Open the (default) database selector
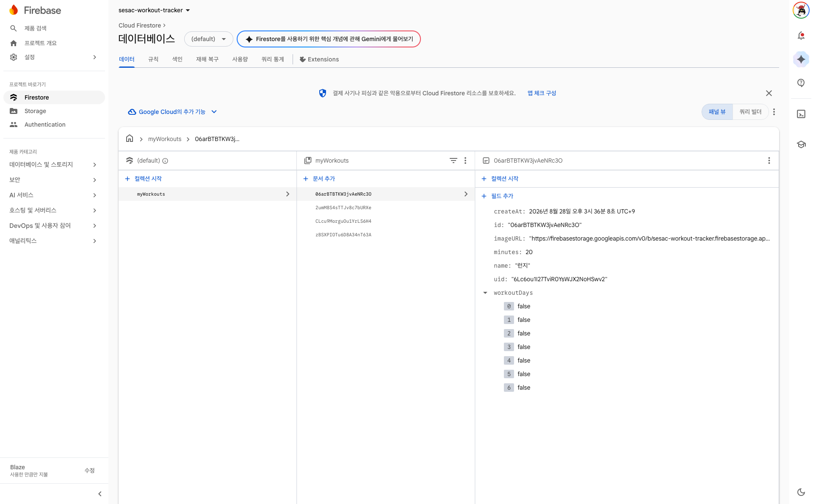Image resolution: width=813 pixels, height=504 pixels. click(208, 39)
